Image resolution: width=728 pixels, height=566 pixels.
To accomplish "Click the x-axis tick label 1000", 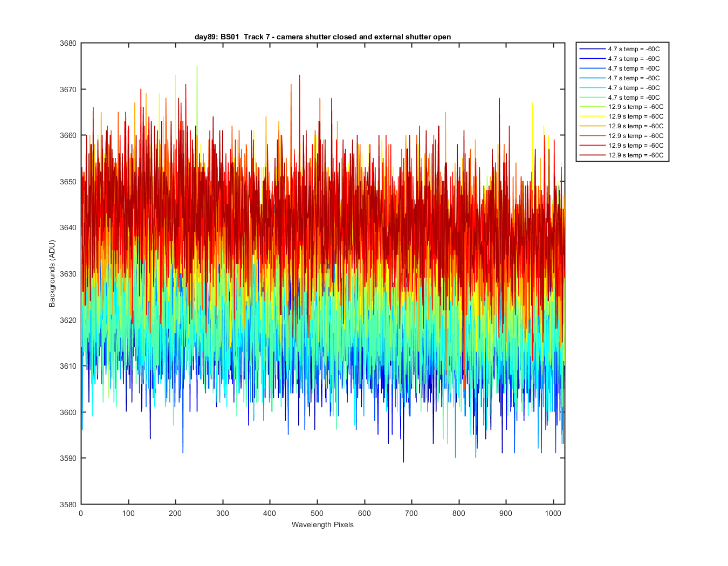I will pyautogui.click(x=553, y=513).
